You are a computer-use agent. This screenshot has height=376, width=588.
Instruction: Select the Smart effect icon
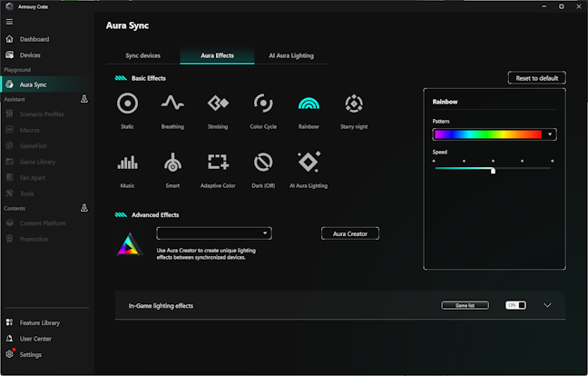[172, 162]
